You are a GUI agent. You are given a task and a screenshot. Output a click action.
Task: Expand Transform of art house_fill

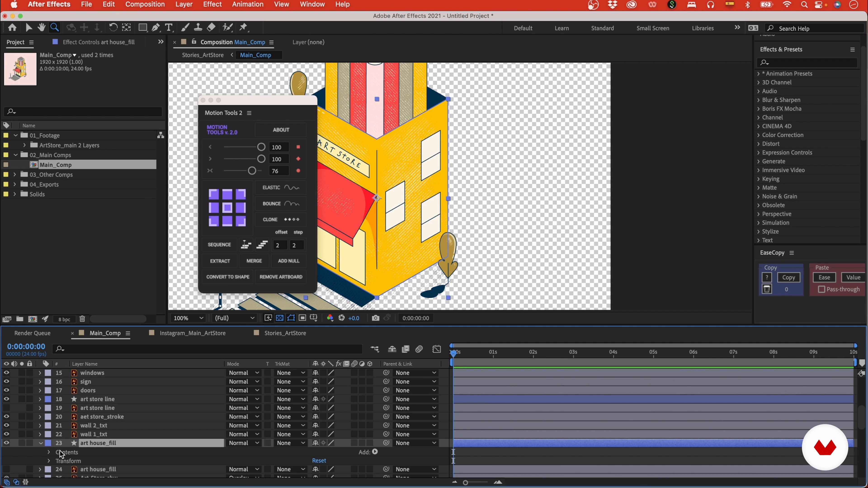(x=49, y=461)
